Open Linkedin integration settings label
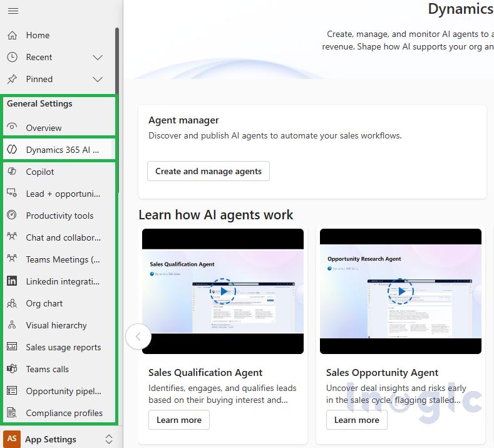The image size is (494, 448). [63, 281]
